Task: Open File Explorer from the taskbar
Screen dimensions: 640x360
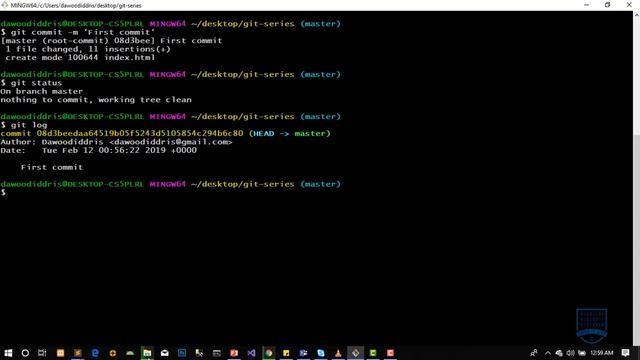Action: click(147, 353)
